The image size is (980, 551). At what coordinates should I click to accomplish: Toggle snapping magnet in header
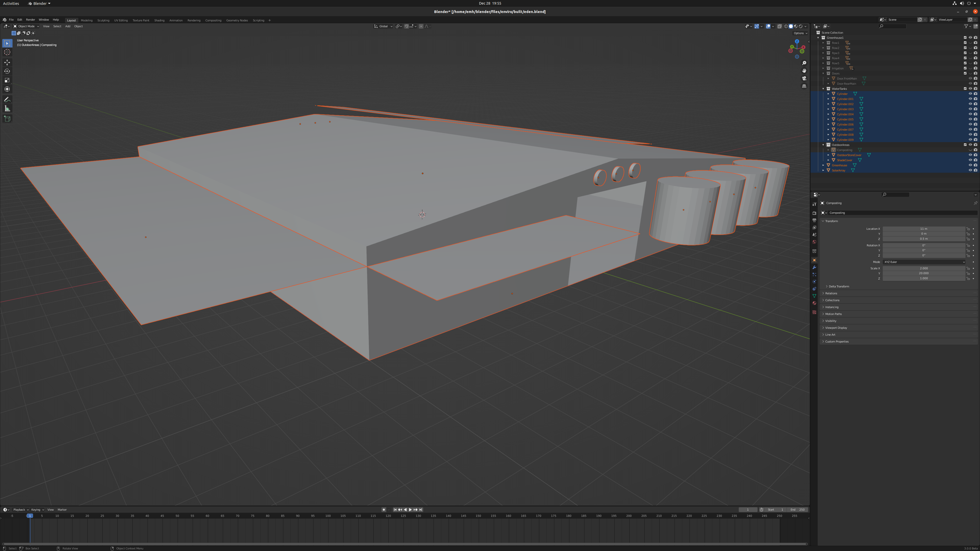[x=406, y=26]
